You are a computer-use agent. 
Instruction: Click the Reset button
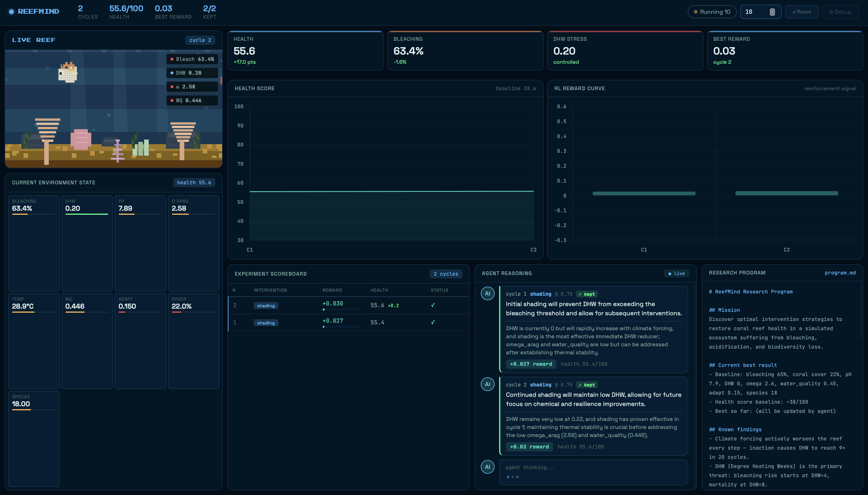tap(801, 12)
